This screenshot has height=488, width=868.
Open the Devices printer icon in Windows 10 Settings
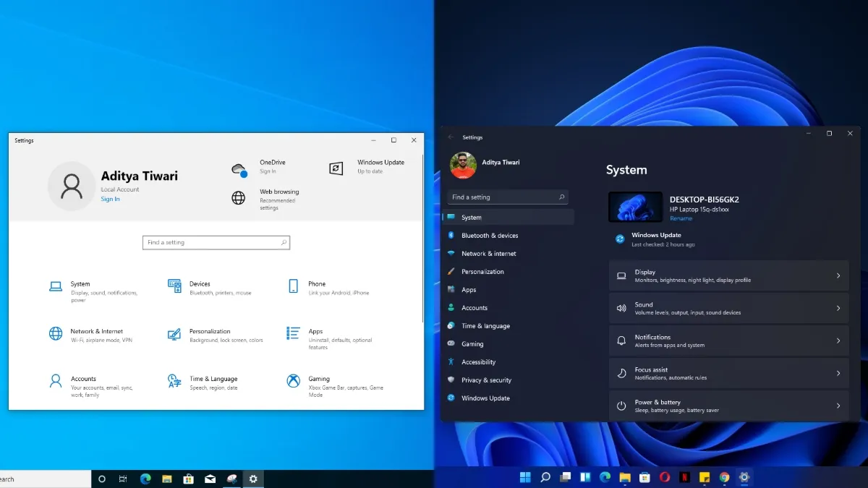174,286
